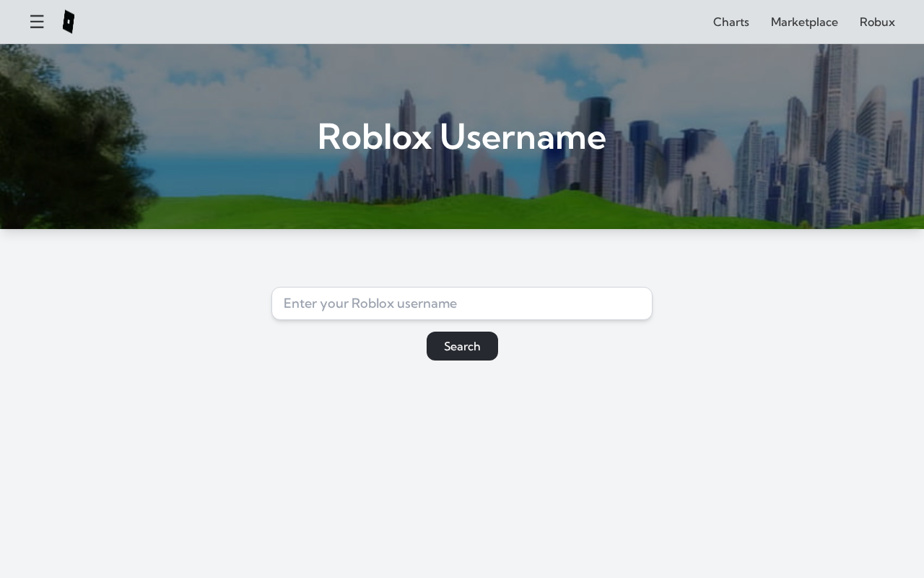Click the "Roblox Username" heading text
The height and width of the screenshot is (578, 924).
[462, 137]
